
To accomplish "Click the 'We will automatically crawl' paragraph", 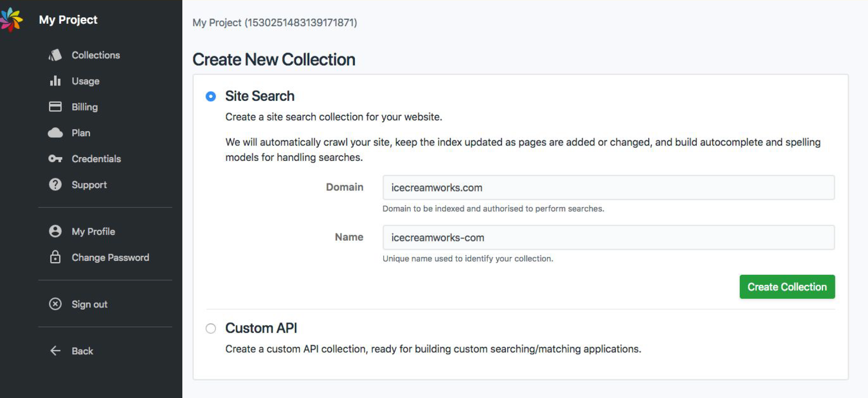I will (523, 149).
